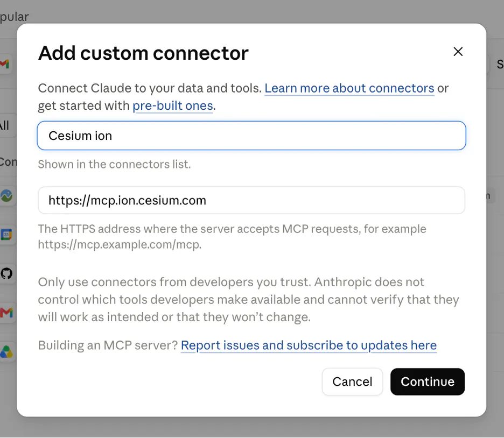504x438 pixels.
Task: Click the 'Building an MCP server?' text
Action: tap(108, 345)
